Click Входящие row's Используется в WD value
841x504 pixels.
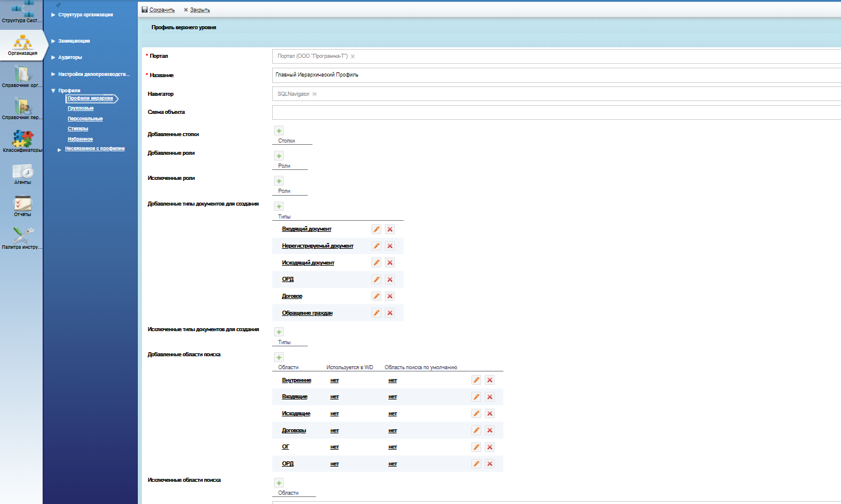[335, 397]
